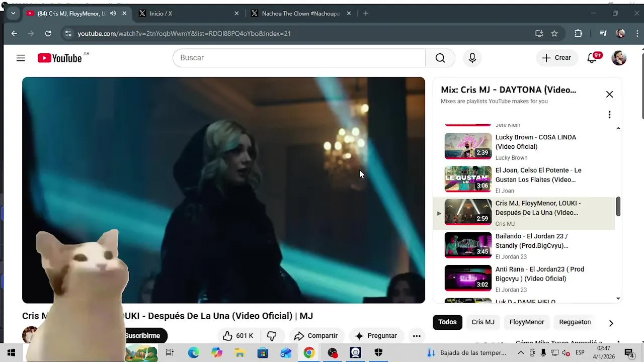The image size is (644, 362).
Task: Open a new Chrome tab
Action: [366, 14]
